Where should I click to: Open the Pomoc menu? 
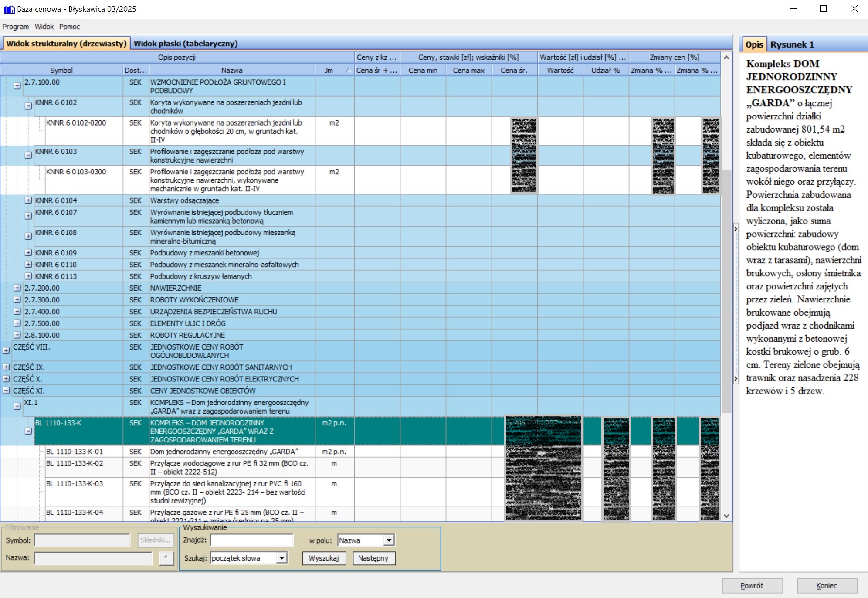click(x=70, y=27)
